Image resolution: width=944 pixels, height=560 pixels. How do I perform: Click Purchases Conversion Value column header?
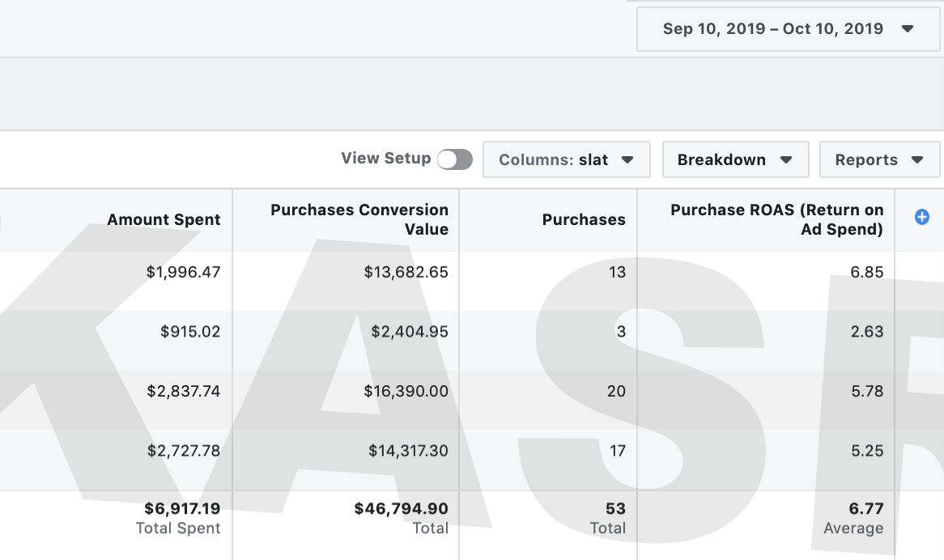[x=359, y=219]
